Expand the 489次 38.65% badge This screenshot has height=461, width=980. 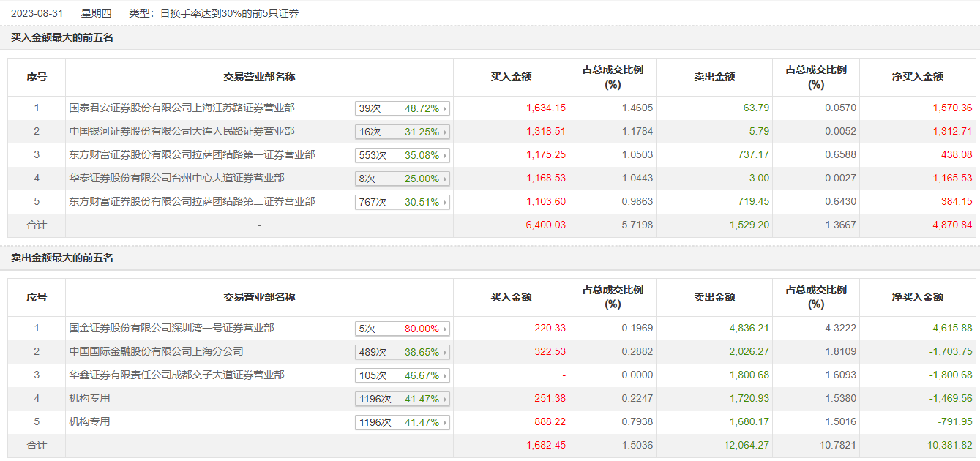[x=403, y=352]
